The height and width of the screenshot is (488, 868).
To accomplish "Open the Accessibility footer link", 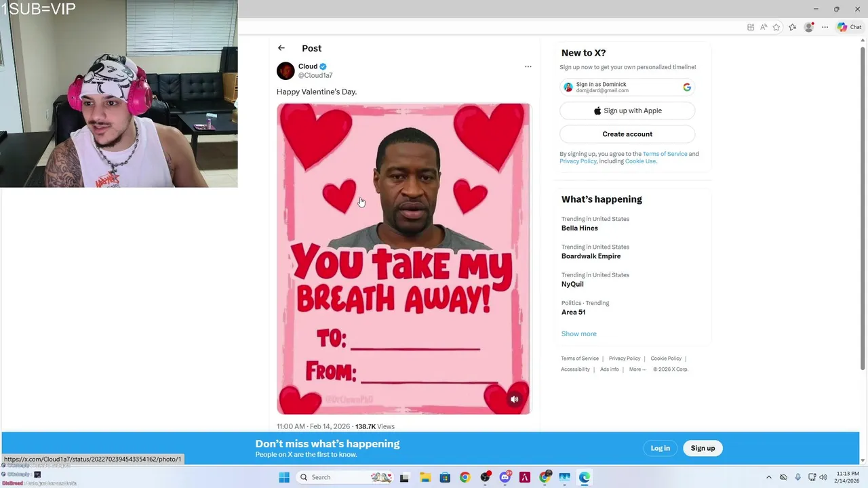I will click(575, 369).
